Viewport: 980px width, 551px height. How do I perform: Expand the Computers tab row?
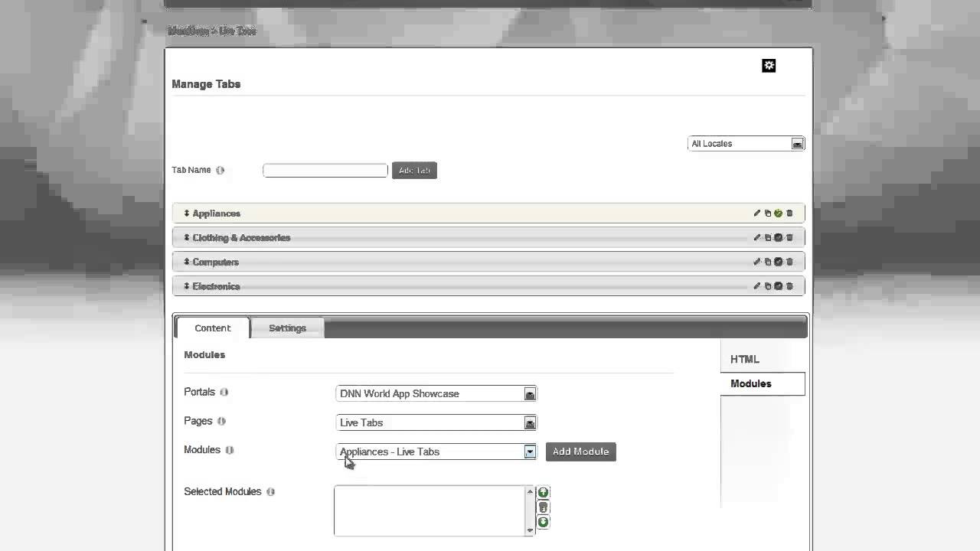pyautogui.click(x=488, y=262)
